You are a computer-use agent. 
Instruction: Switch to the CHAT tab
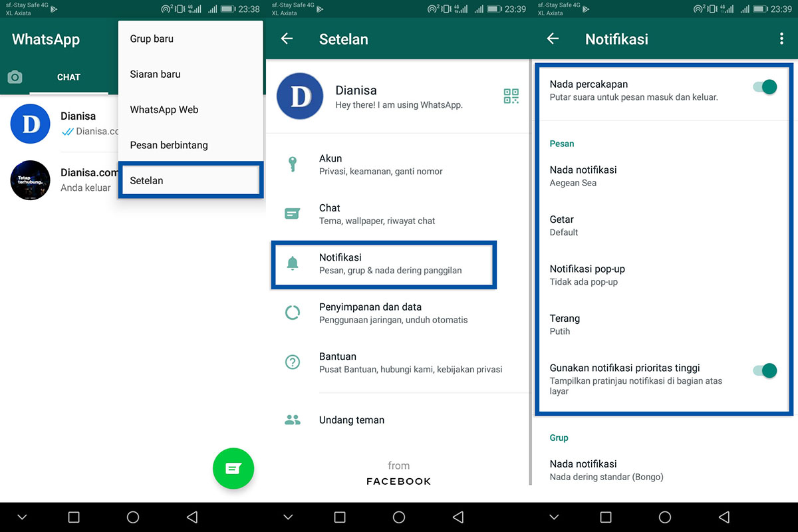coord(68,78)
